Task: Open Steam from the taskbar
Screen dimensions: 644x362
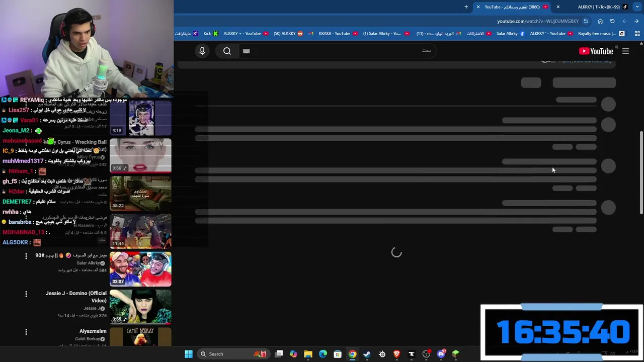Action: [367, 354]
